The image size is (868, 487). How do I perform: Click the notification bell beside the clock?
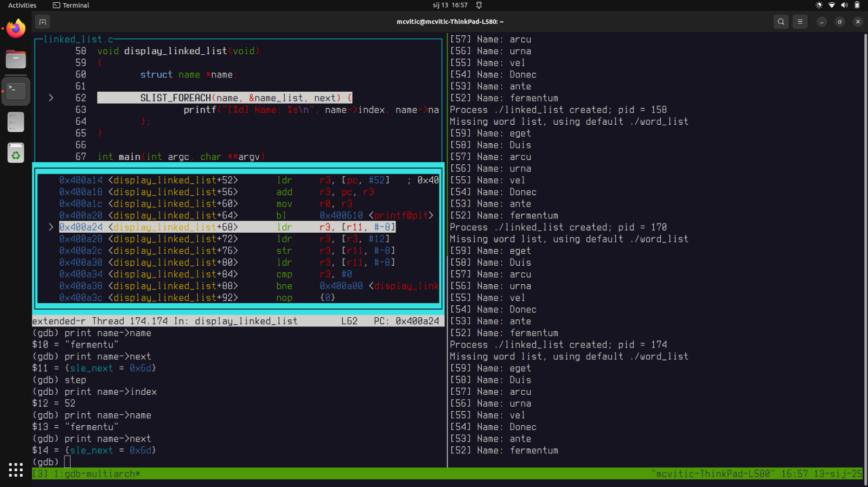point(479,5)
